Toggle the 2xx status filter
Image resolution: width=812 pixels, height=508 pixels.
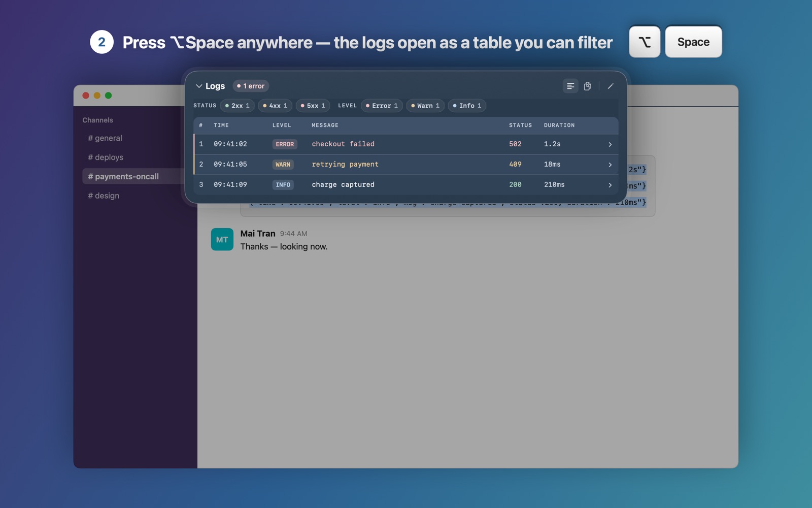coord(238,106)
